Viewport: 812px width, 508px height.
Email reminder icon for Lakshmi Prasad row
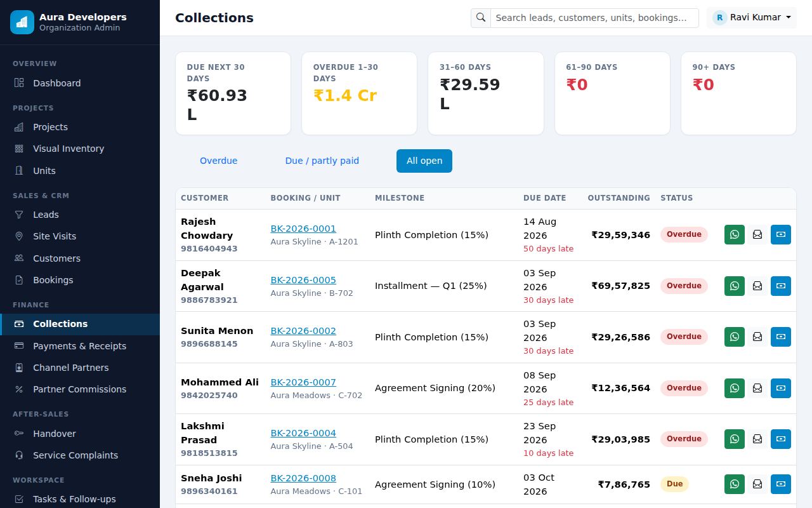tap(757, 439)
